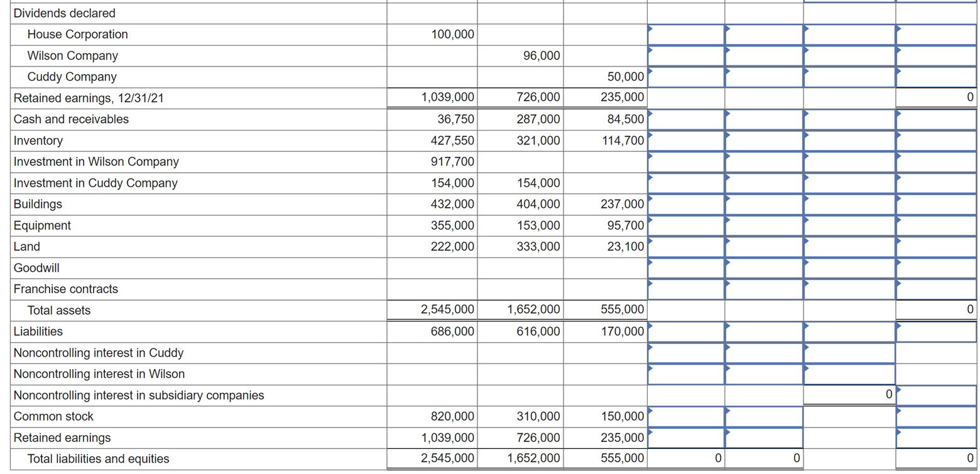
Task: Select third entry box in Cuddy Company row
Action: point(849,77)
